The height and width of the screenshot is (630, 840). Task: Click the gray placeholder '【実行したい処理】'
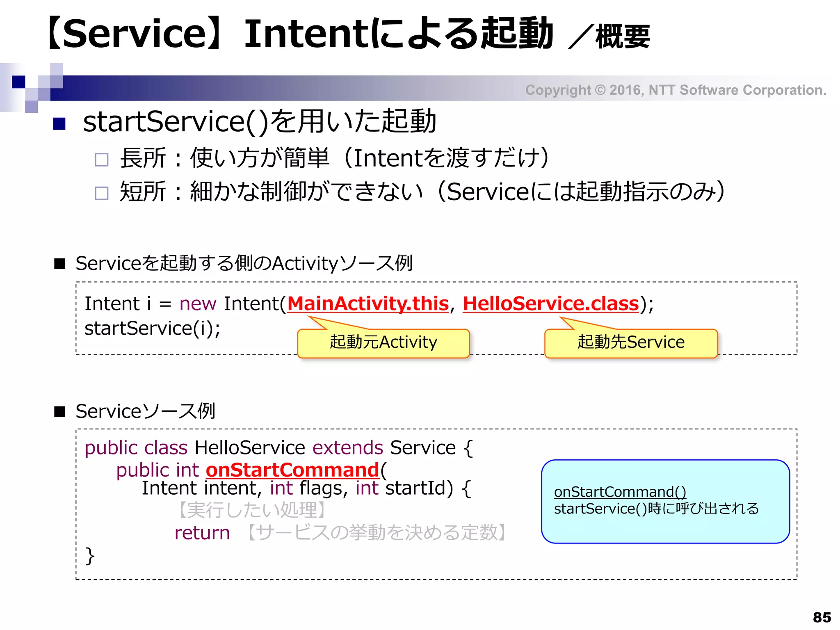coord(252,511)
